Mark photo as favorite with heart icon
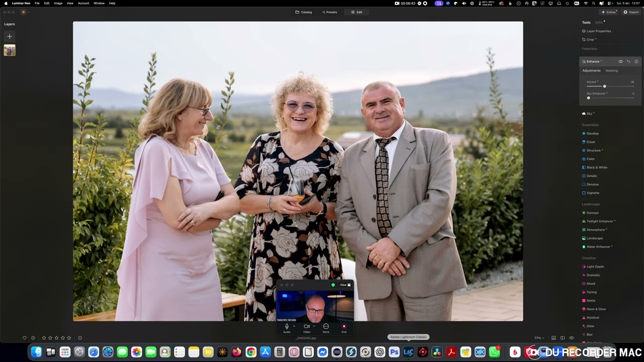Image resolution: width=644 pixels, height=362 pixels. (x=25, y=338)
